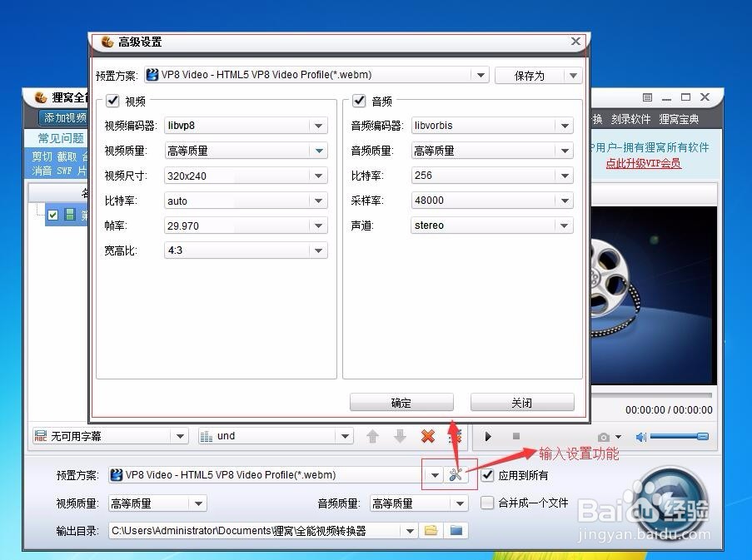This screenshot has width=752, height=560.
Task: Adjust the volume slider
Action: (679, 436)
